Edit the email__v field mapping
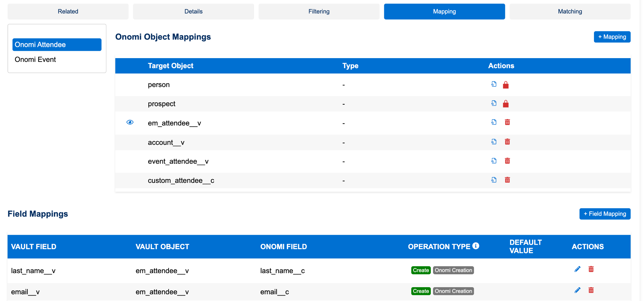 coord(577,290)
